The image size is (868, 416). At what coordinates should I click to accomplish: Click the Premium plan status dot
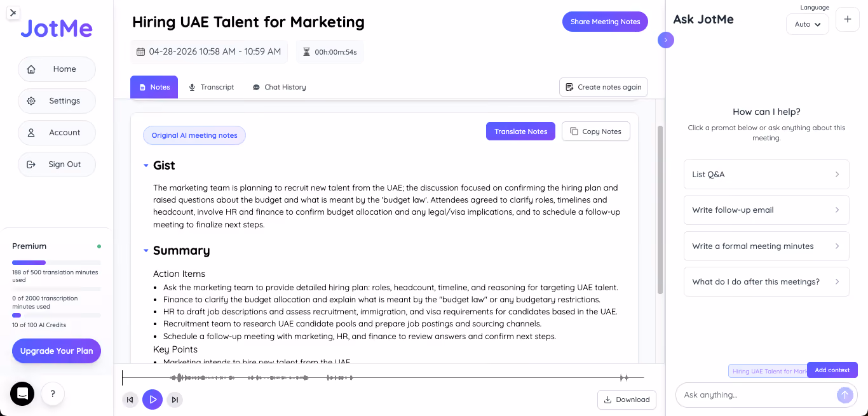[x=98, y=246]
